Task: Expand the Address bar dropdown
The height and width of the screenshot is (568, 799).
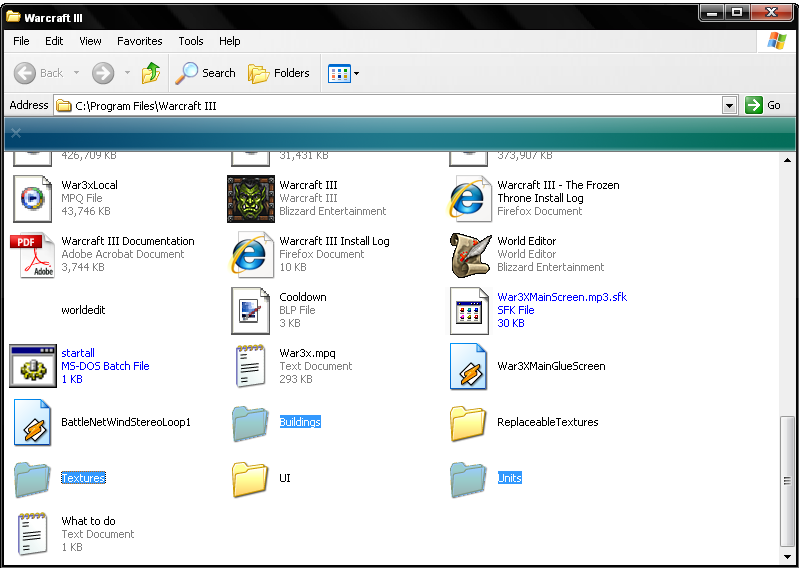Action: tap(730, 105)
